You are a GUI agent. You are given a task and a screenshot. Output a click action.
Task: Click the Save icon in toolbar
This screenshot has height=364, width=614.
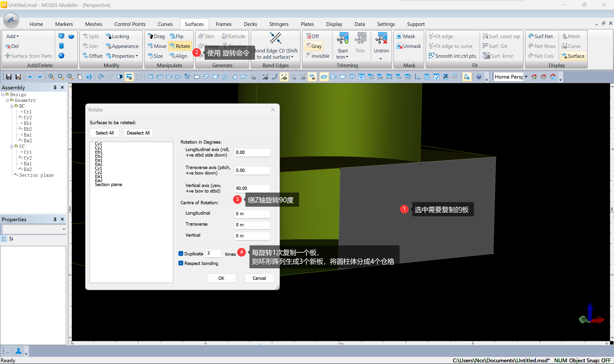[9, 77]
